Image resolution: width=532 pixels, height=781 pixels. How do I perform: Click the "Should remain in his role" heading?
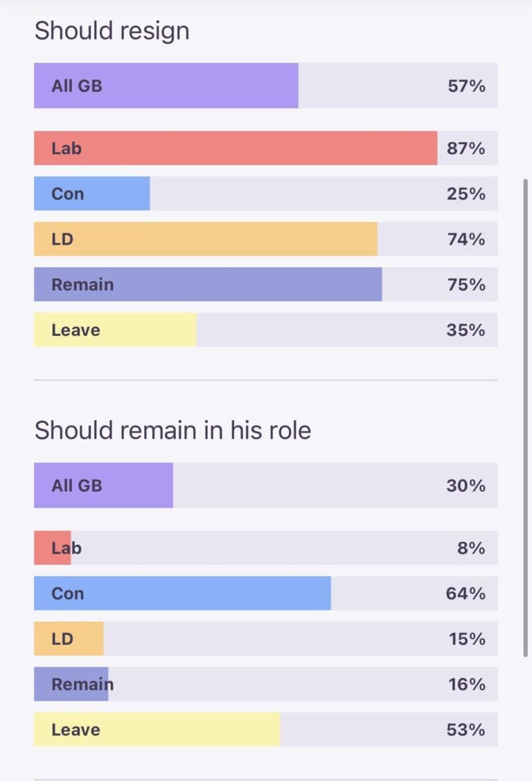[172, 430]
